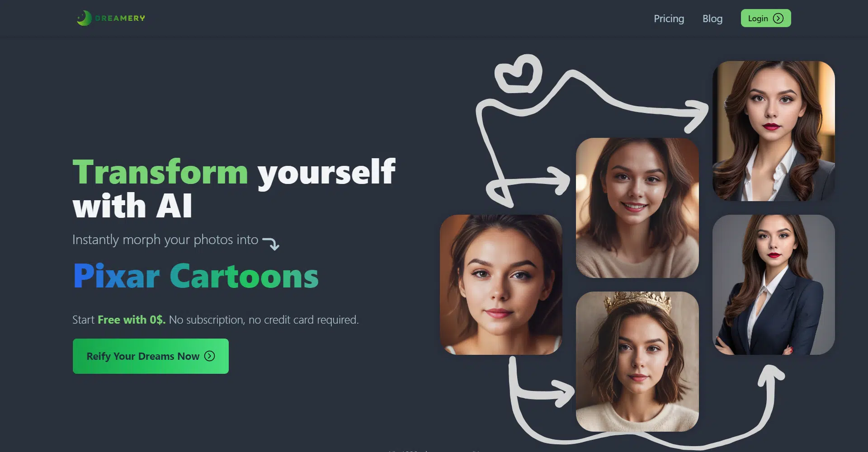Click the curved arrow after 'photos into'

(x=271, y=243)
